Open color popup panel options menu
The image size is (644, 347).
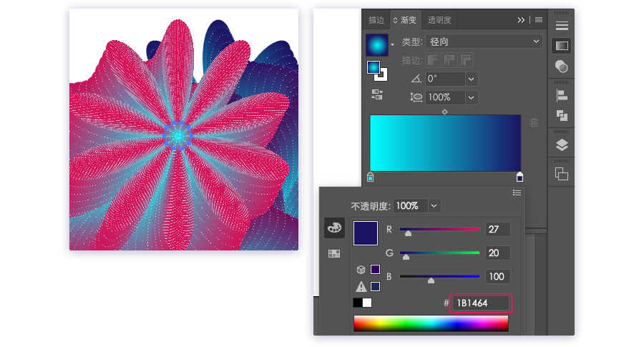[517, 192]
